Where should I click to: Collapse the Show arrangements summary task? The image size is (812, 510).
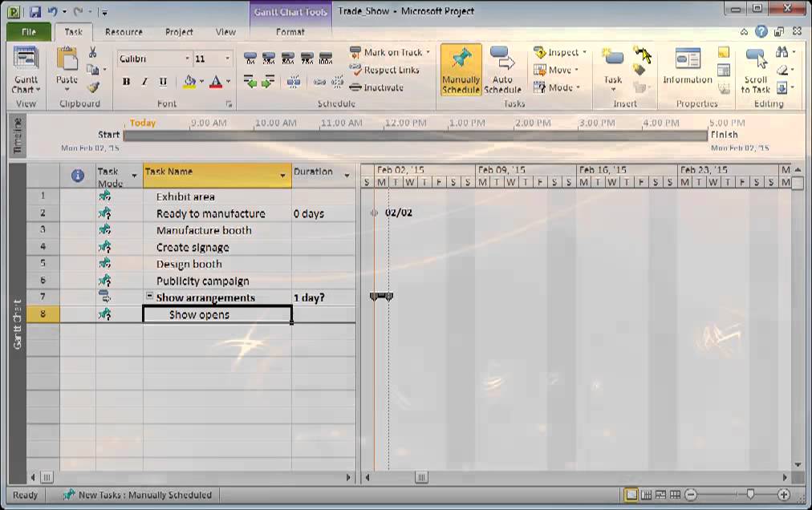(x=149, y=296)
